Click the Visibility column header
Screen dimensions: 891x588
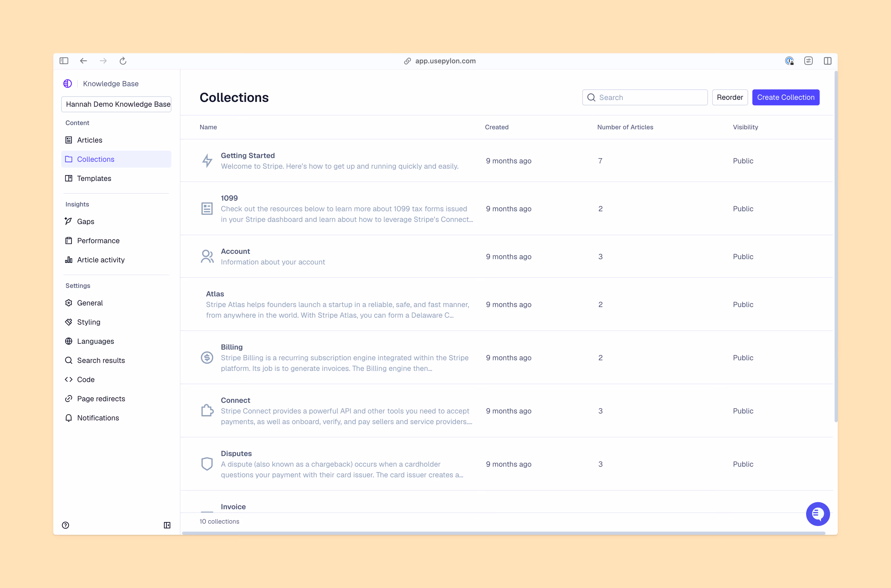[745, 127]
